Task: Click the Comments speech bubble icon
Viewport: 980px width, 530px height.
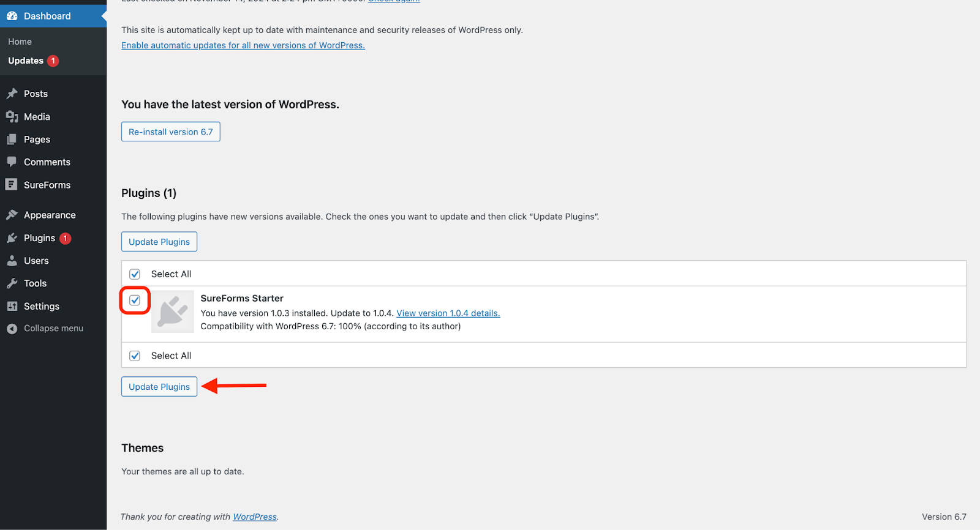Action: [12, 162]
